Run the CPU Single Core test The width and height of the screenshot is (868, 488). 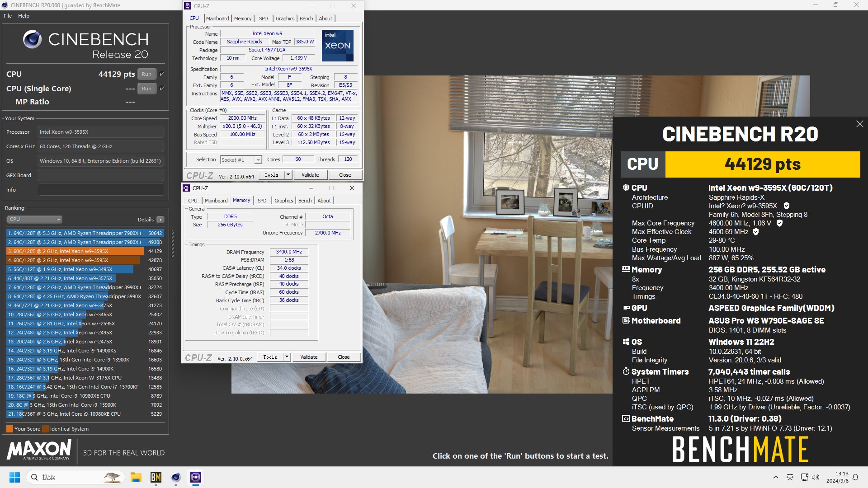tap(146, 89)
